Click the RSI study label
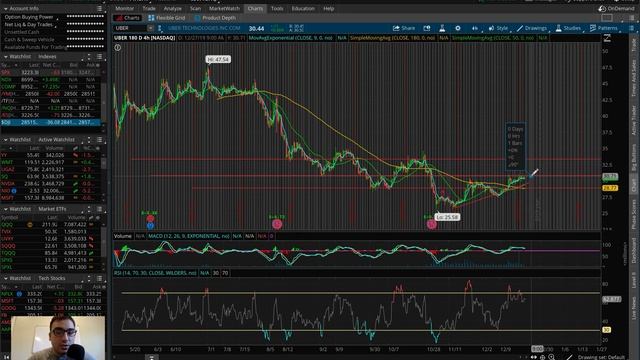 tap(156, 273)
